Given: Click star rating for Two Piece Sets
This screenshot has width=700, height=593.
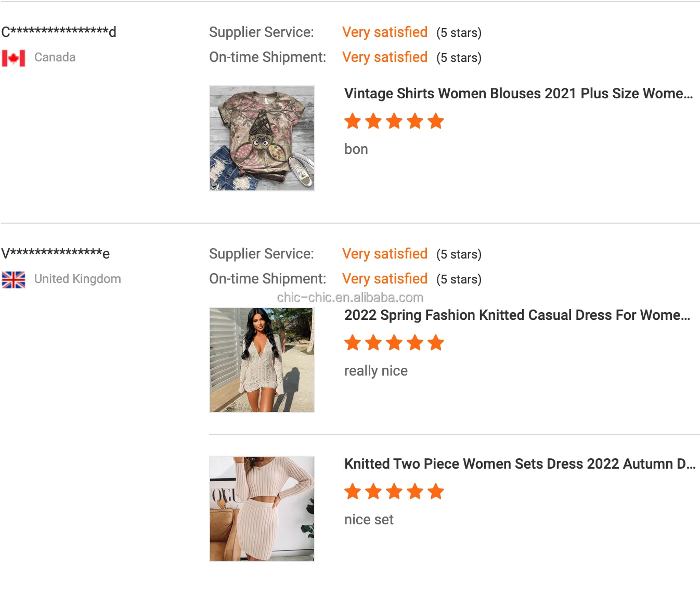Looking at the screenshot, I should pos(394,492).
